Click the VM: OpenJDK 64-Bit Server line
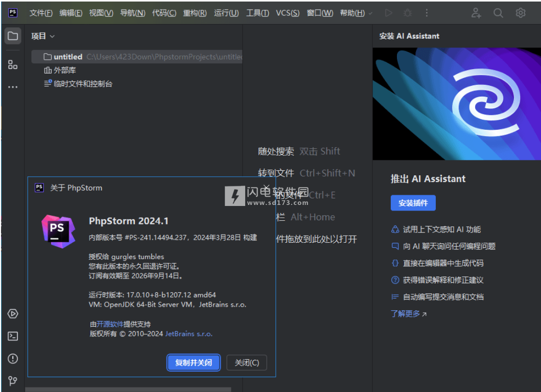 168,305
